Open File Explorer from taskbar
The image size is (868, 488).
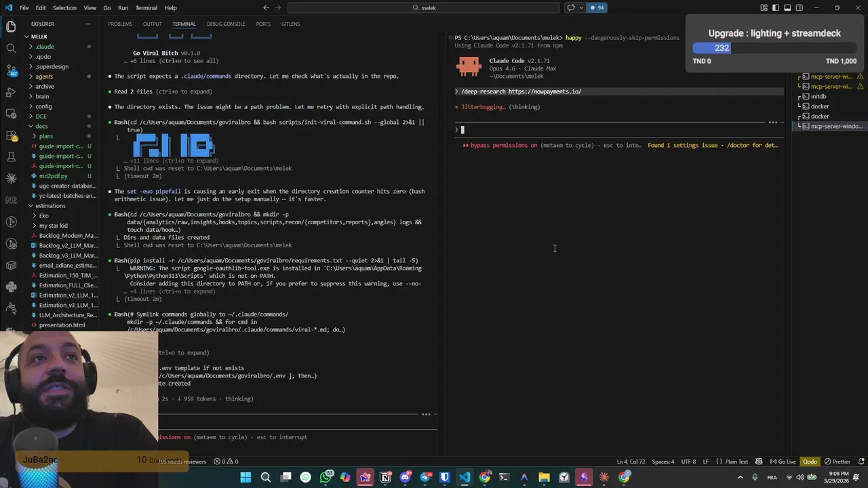[544, 477]
